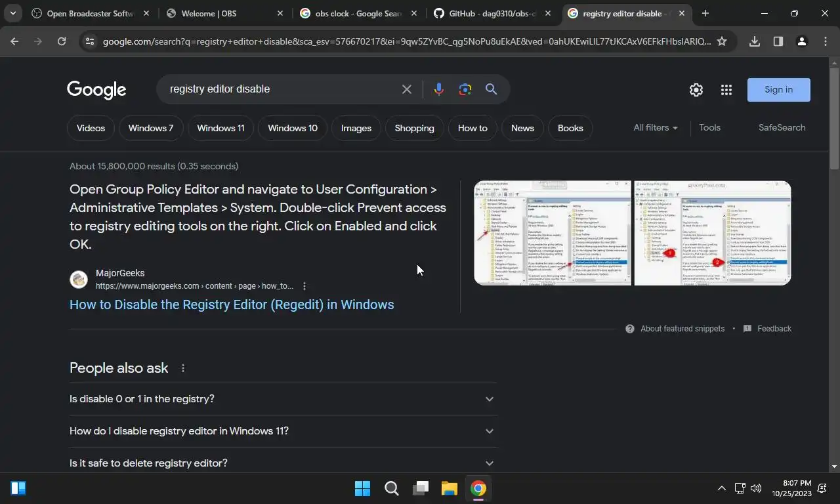
Task: Reload the current page
Action: [62, 41]
